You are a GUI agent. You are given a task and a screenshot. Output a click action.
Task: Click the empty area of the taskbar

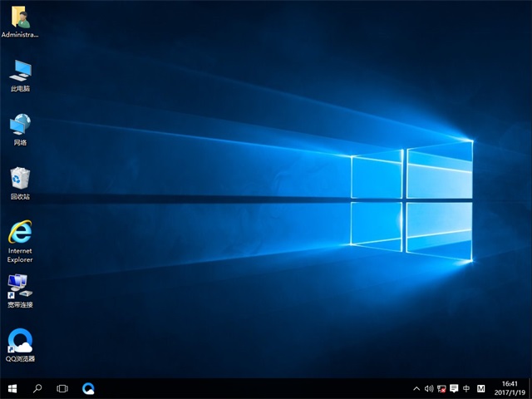[249, 388]
